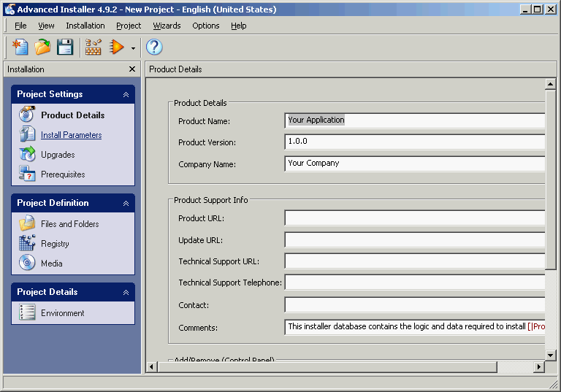
Task: Click the Upgrades icon
Action: tap(27, 154)
